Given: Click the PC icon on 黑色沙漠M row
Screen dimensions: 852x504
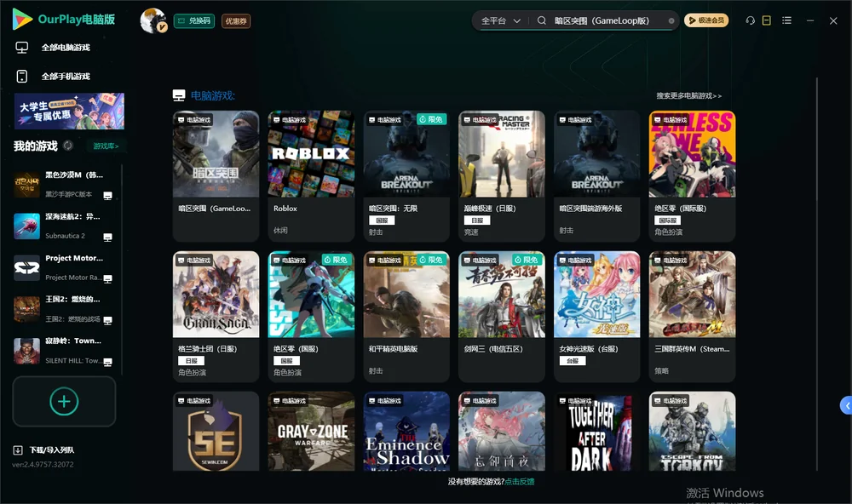Looking at the screenshot, I should point(107,196).
